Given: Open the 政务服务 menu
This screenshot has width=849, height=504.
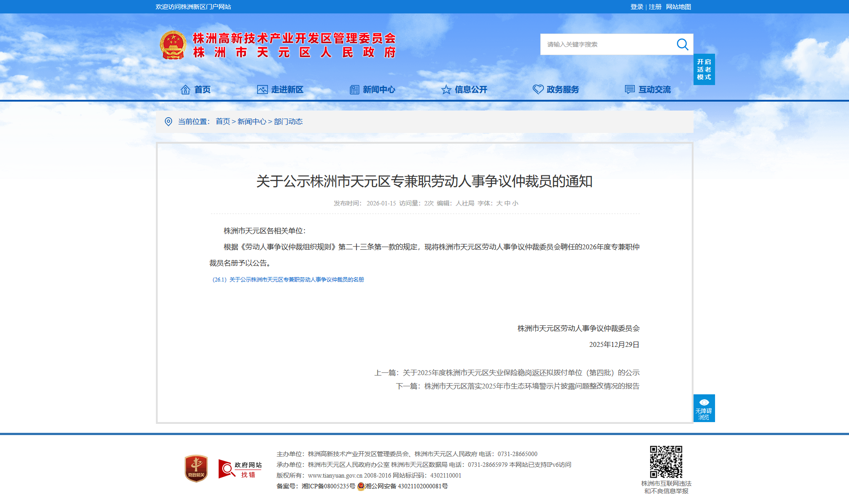Looking at the screenshot, I should 562,90.
